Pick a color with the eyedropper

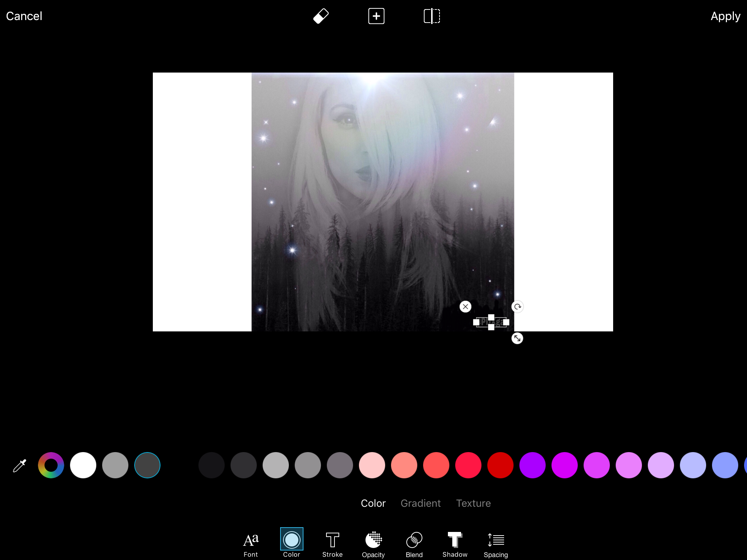[20, 466]
